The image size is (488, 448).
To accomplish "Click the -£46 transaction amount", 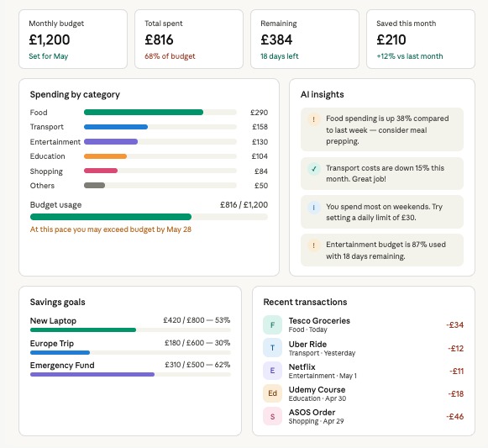I will pos(454,417).
